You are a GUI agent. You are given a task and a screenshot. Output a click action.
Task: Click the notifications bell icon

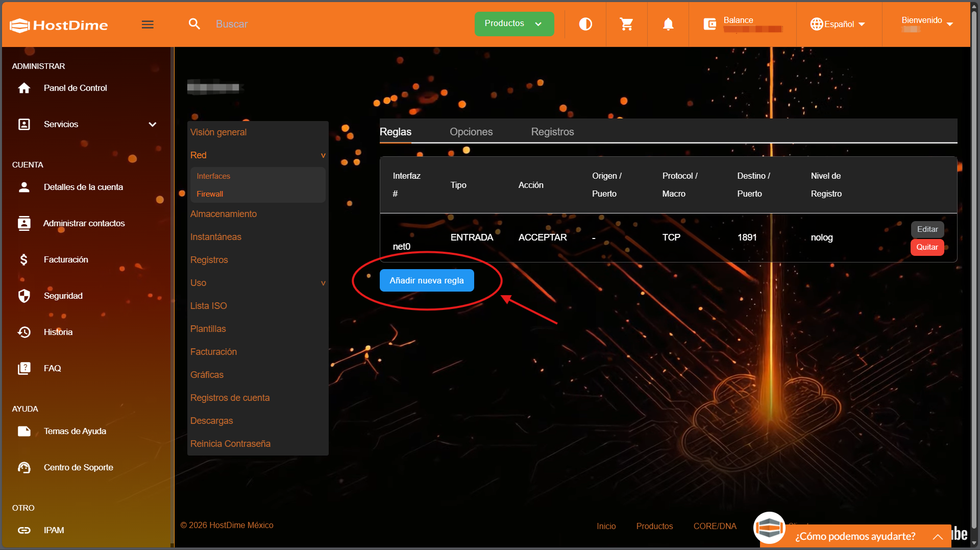click(x=668, y=24)
